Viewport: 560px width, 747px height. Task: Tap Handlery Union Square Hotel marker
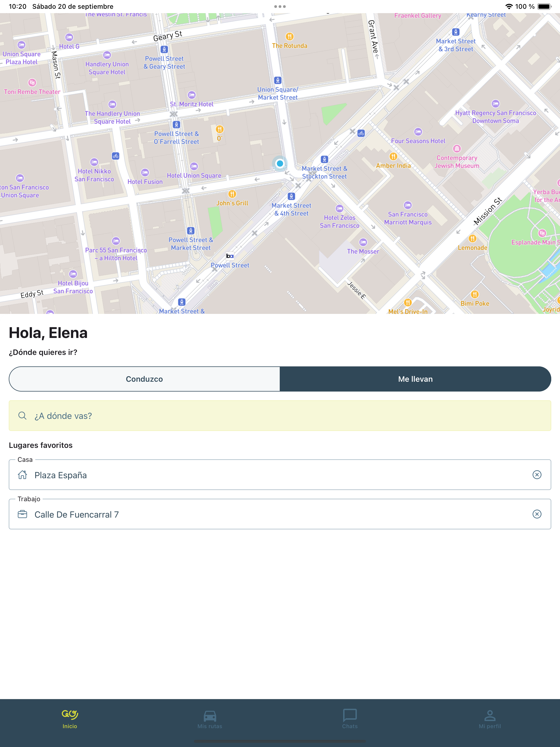[x=107, y=55]
